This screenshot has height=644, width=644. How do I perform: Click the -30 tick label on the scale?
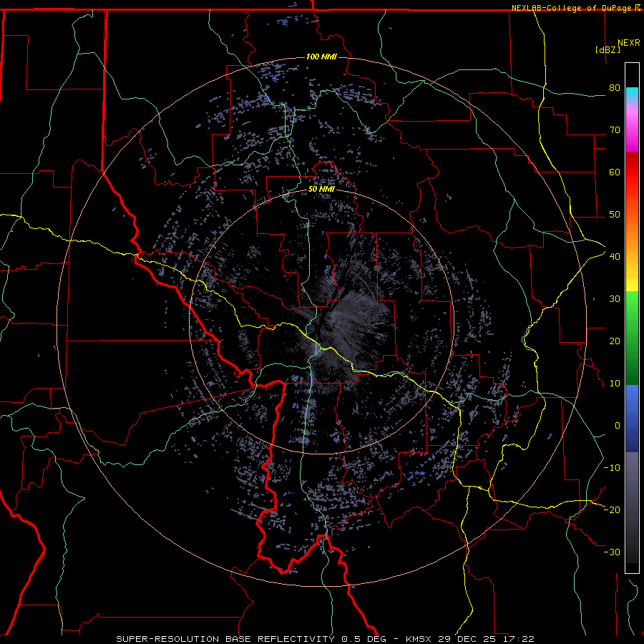612,552
